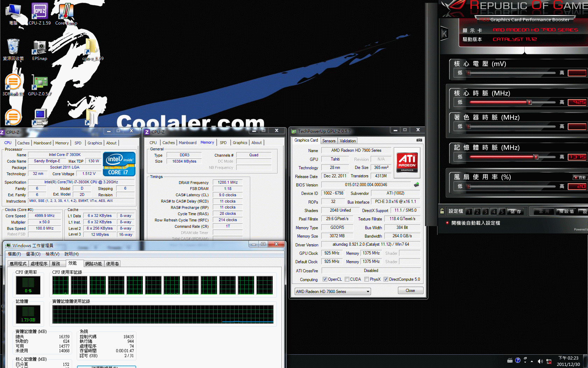Open the About tab in left CPU-Z window
Image resolution: width=588 pixels, height=368 pixels.
111,143
